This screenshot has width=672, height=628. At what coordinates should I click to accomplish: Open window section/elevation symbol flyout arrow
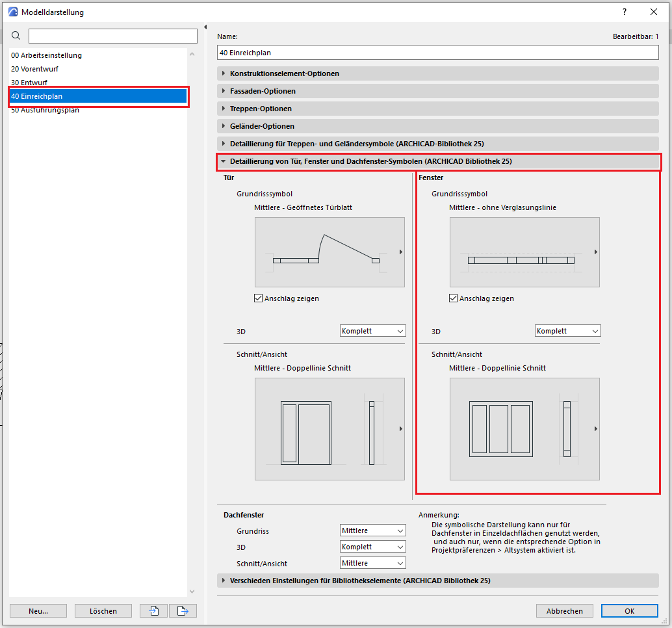pyautogui.click(x=596, y=429)
